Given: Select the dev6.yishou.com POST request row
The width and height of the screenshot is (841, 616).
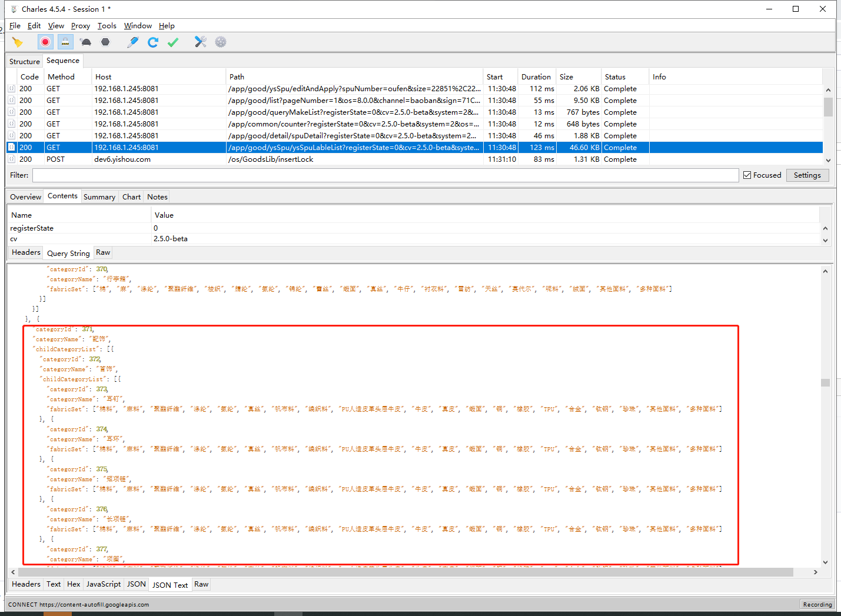Looking at the screenshot, I should [414, 159].
